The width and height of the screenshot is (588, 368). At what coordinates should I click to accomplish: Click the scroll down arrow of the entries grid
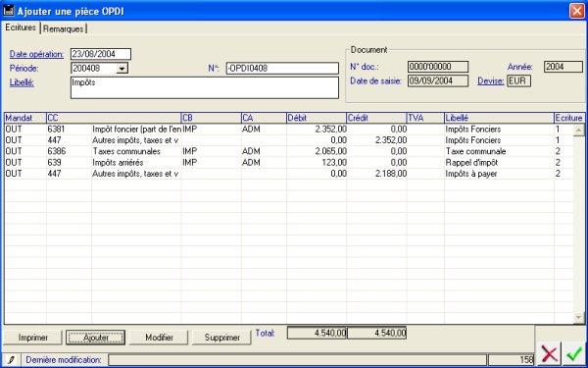[x=578, y=318]
